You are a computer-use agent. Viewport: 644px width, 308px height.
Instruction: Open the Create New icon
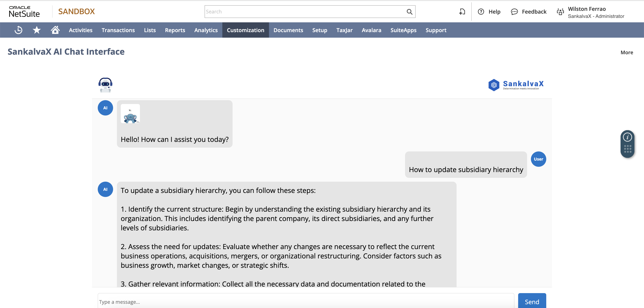pyautogui.click(x=462, y=12)
